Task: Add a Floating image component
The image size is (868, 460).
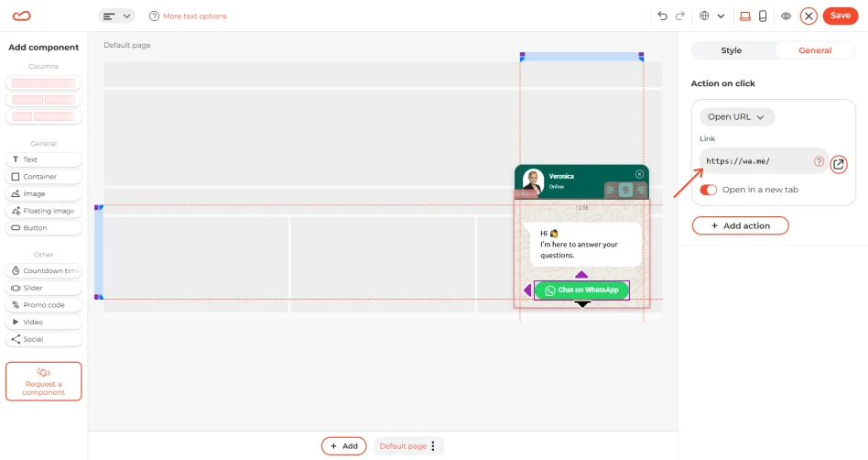Action: tap(44, 211)
